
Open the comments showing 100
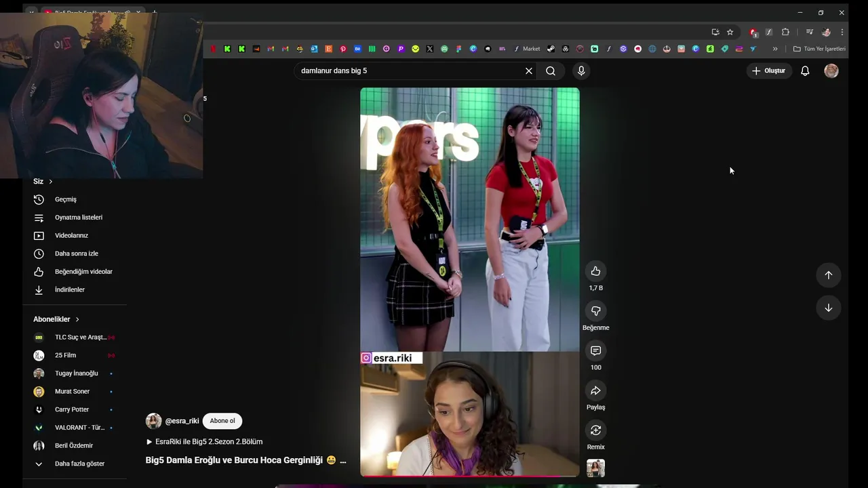tap(595, 350)
